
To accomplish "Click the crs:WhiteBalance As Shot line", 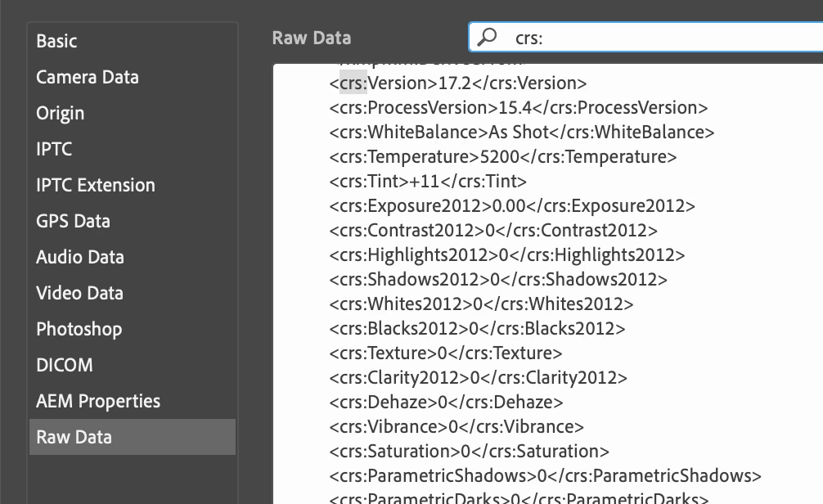I will coord(522,133).
